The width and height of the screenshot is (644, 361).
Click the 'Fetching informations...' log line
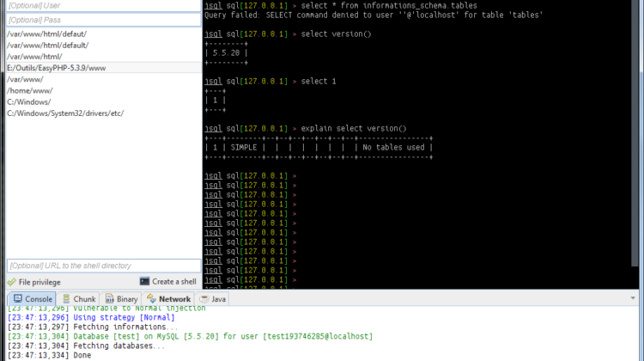(93, 327)
